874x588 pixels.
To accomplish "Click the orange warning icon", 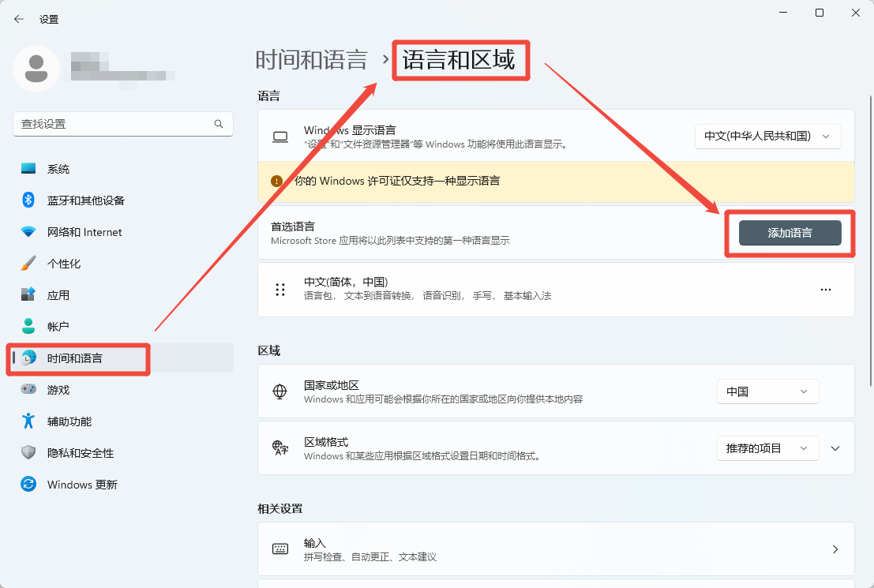I will [276, 182].
